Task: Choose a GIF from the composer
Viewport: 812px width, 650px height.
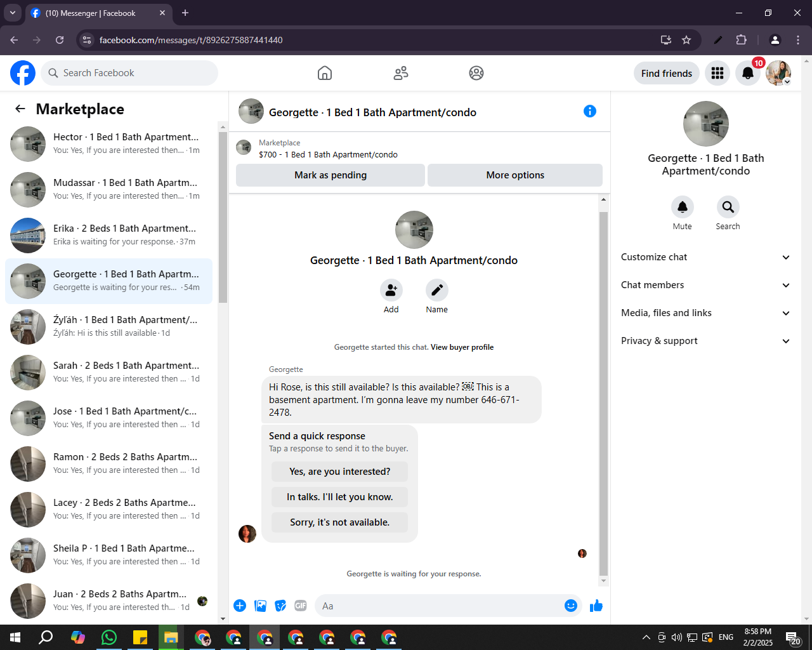Action: (301, 606)
